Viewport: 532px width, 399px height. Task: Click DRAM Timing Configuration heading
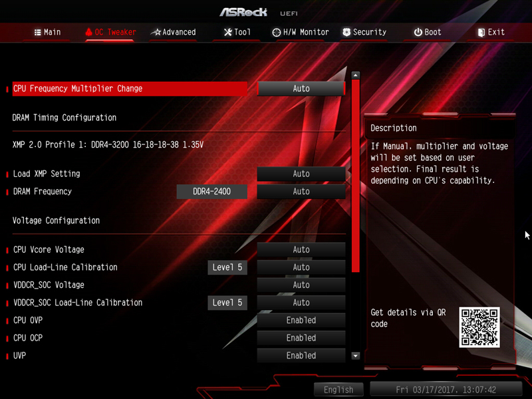coord(64,118)
